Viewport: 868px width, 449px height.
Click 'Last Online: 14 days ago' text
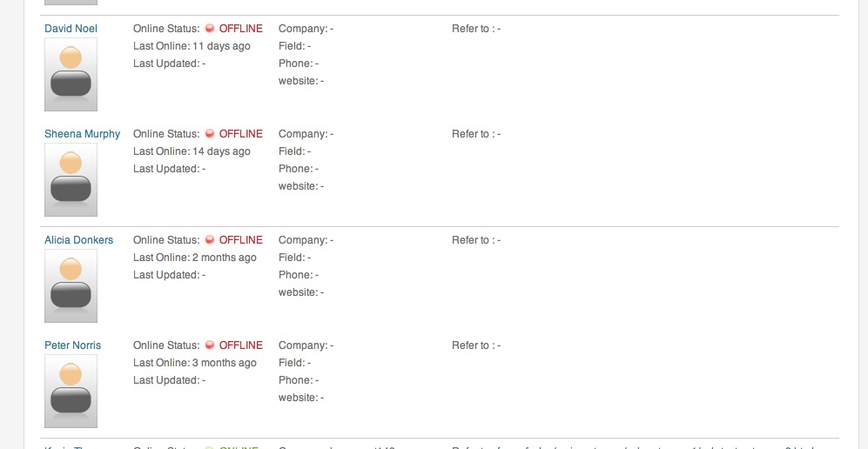coord(192,151)
